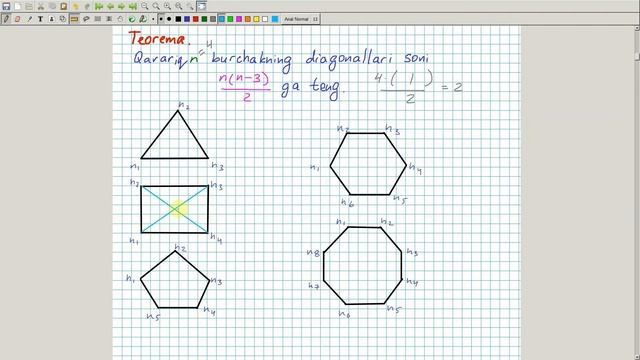
Task: Apply default tool options green icon
Action: tap(131, 19)
